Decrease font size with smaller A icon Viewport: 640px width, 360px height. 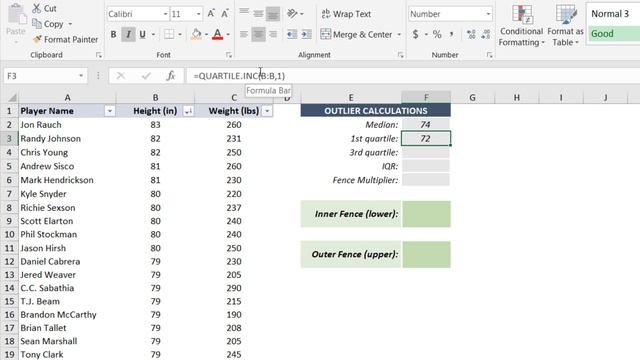coord(224,13)
